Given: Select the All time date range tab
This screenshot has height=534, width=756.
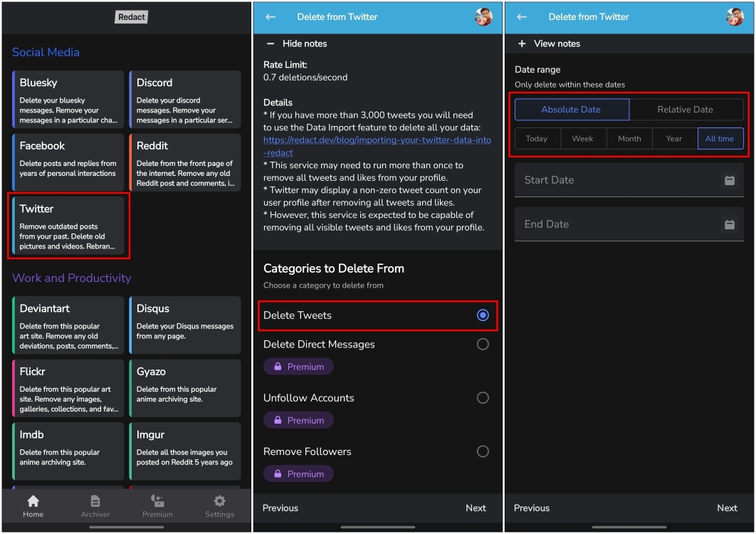Looking at the screenshot, I should (720, 139).
